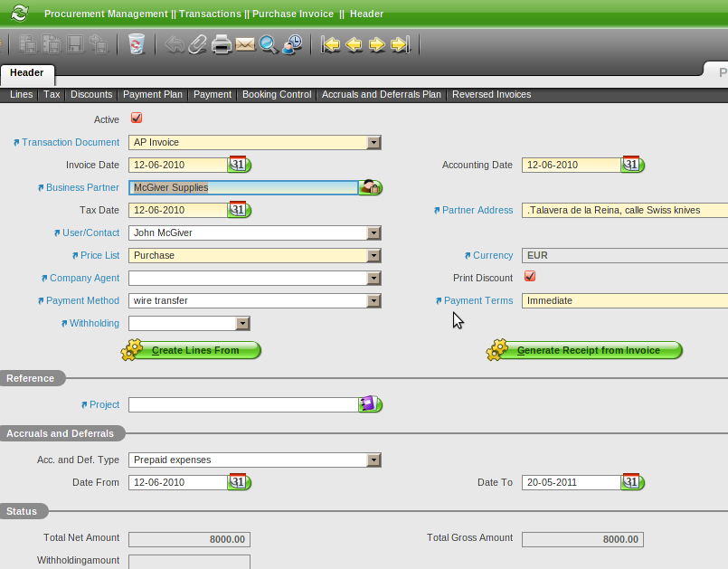The width and height of the screenshot is (728, 569).
Task: Click Generate Receipt from Invoice button
Action: click(585, 350)
